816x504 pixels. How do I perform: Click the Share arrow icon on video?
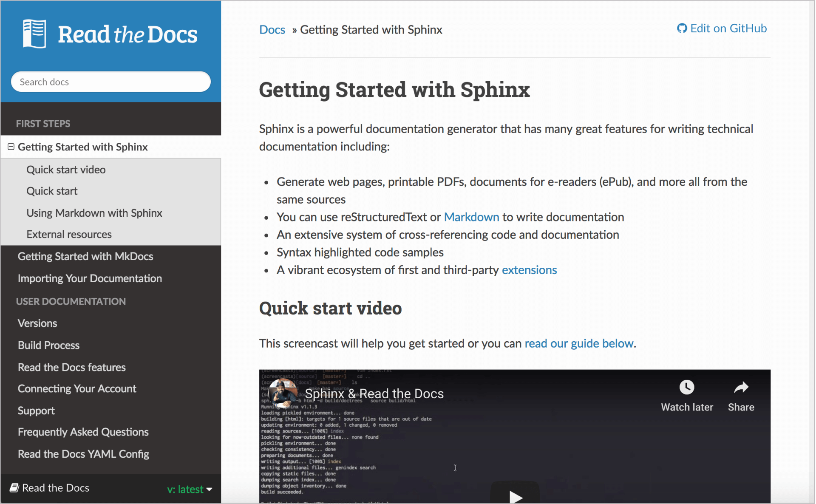pyautogui.click(x=741, y=387)
